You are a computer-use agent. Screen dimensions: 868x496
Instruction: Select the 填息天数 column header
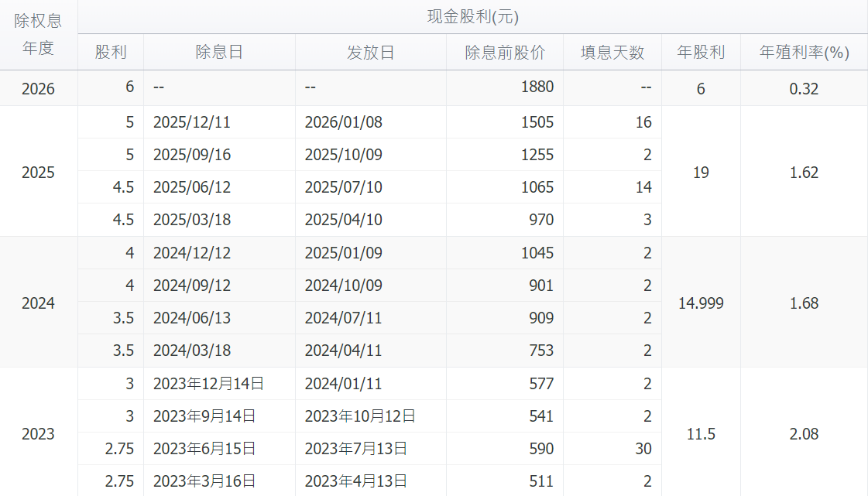(x=612, y=53)
